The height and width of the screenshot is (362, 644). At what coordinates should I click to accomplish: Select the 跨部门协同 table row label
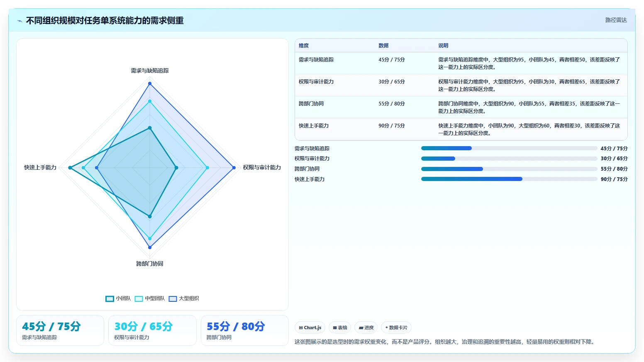pos(311,104)
